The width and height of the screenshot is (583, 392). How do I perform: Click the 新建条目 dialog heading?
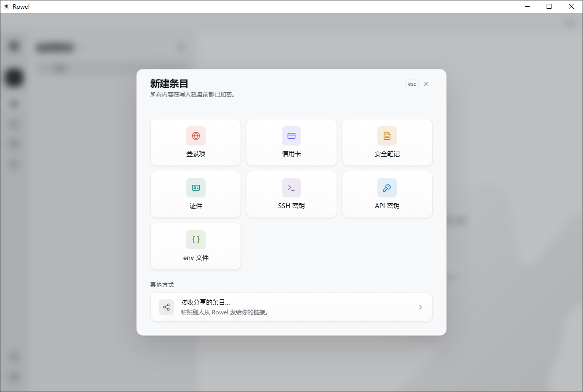(x=169, y=83)
